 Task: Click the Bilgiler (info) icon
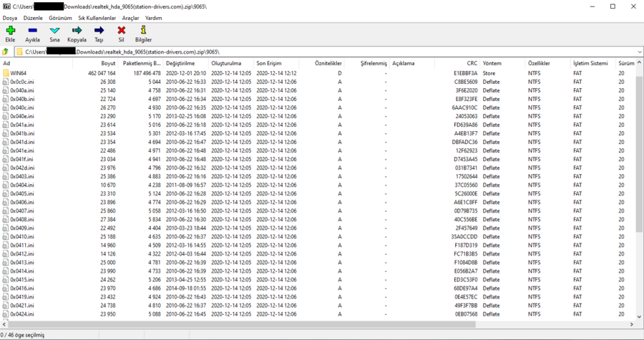143,30
